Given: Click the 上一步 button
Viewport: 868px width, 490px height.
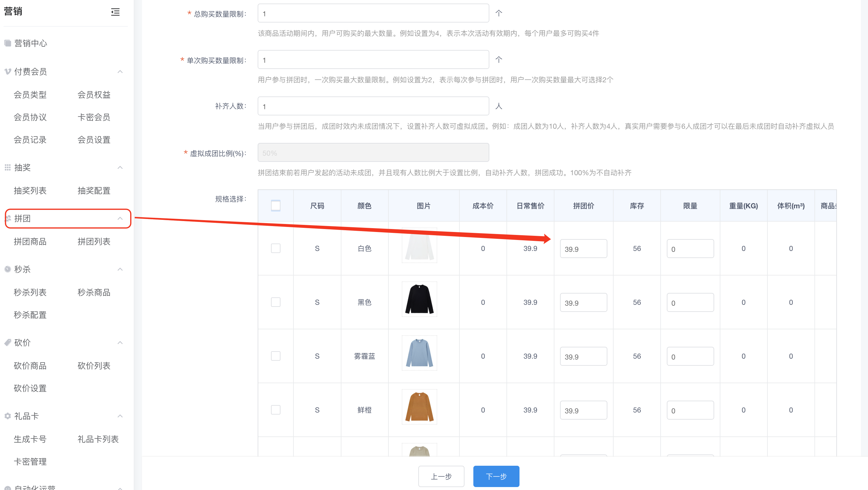Looking at the screenshot, I should (x=441, y=476).
